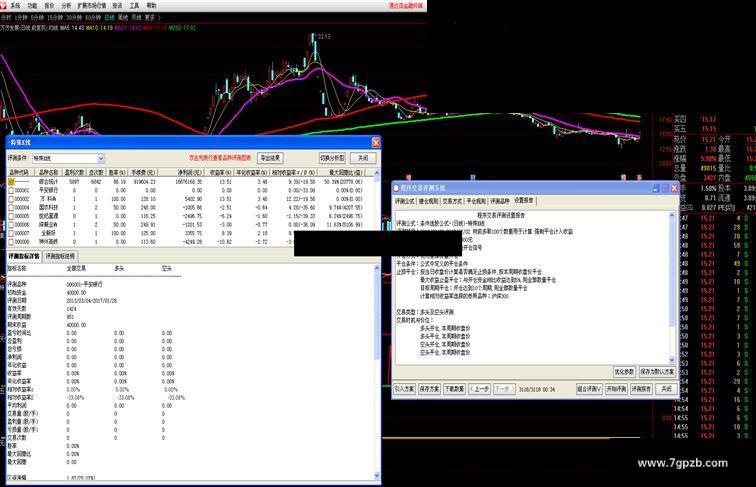756x487 pixels.
Task: Click the 上一步 button
Action: tap(480, 389)
